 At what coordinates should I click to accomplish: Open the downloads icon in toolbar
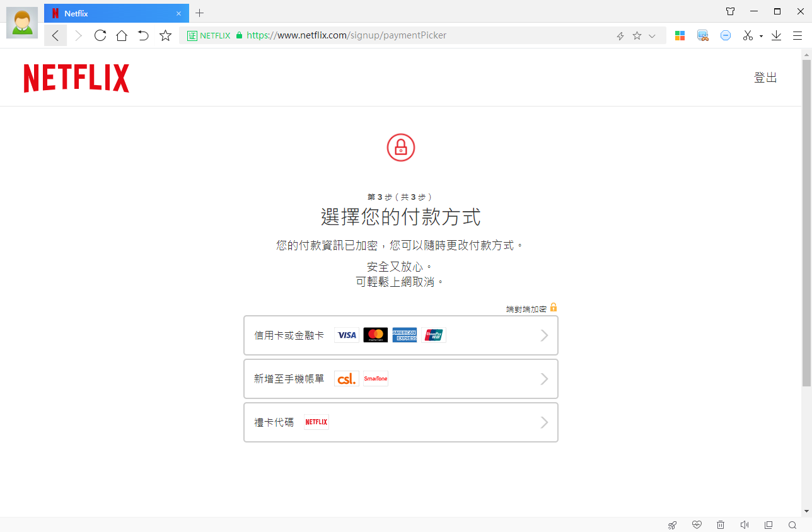tap(776, 36)
